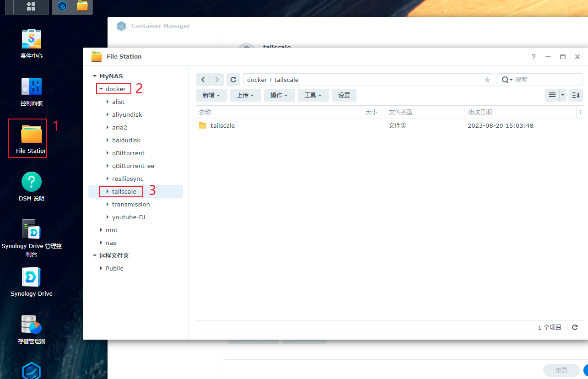Open the File Station desktop icon
Viewport: 588px width, 379px height.
31,139
